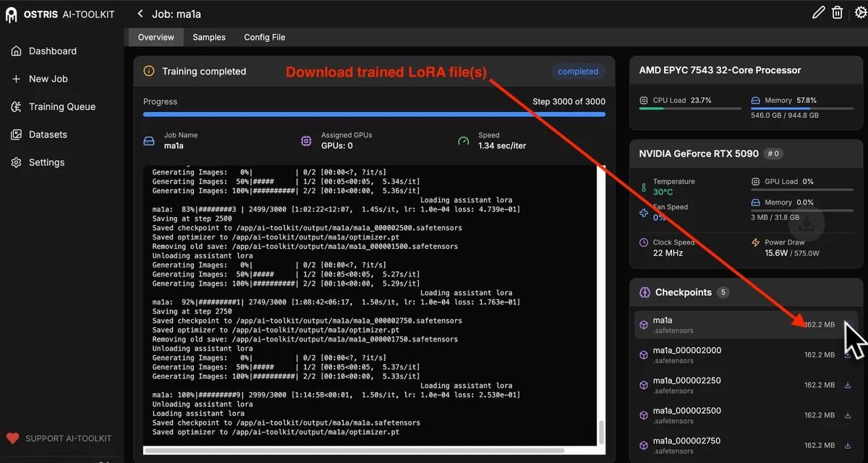Download the ma1a_000002250 checkpoint
This screenshot has height=463, width=868.
pos(848,386)
